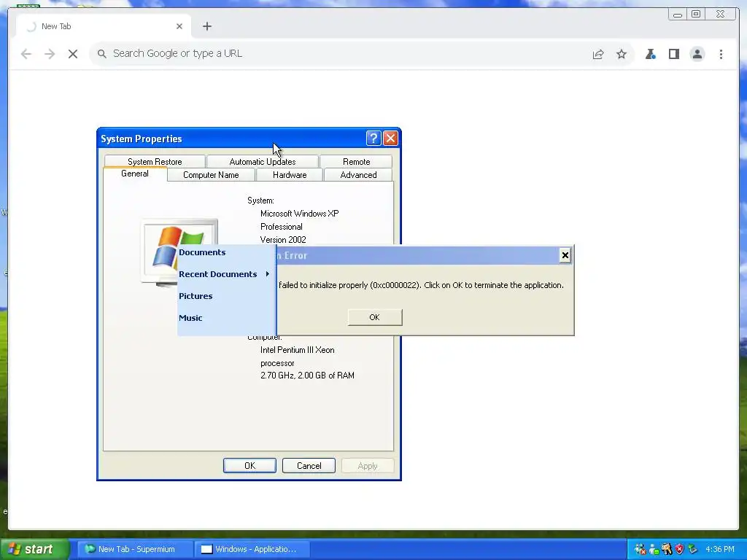Screen dimensions: 747x560
Task: Click the Microsoft Windows XP text
Action: click(299, 214)
